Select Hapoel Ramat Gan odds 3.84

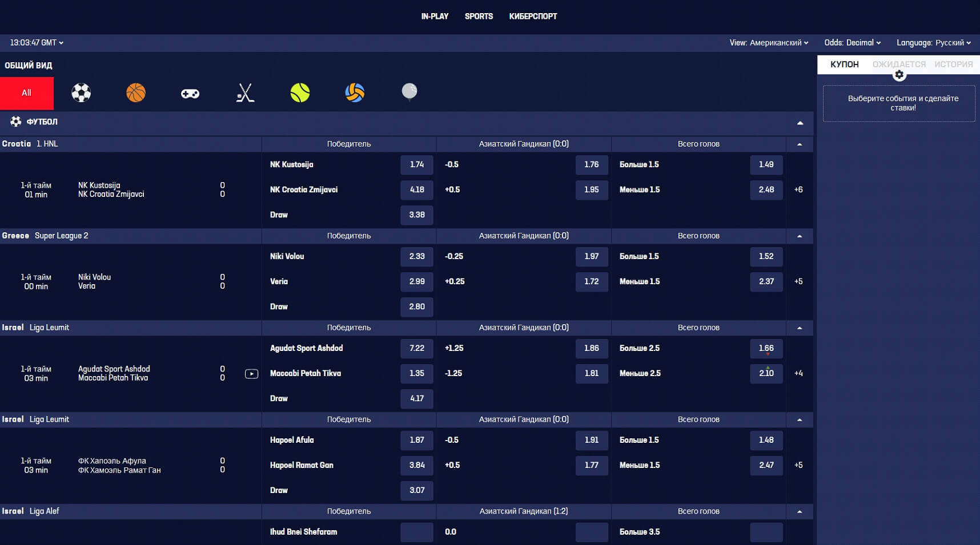[x=417, y=466]
